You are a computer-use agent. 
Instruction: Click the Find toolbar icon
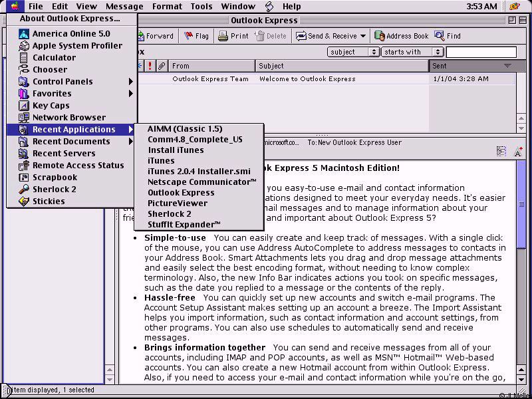(440, 36)
